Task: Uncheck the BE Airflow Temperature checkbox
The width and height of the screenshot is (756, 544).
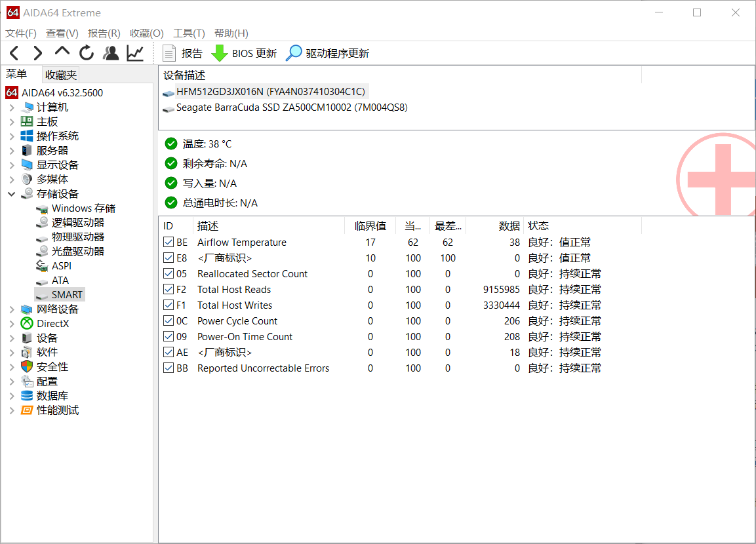Action: [169, 242]
